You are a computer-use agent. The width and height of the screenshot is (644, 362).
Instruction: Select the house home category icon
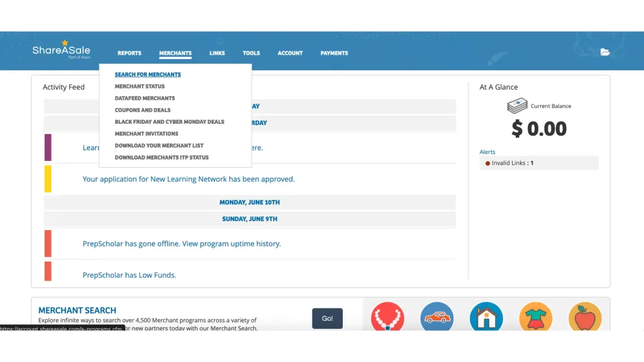pyautogui.click(x=486, y=317)
